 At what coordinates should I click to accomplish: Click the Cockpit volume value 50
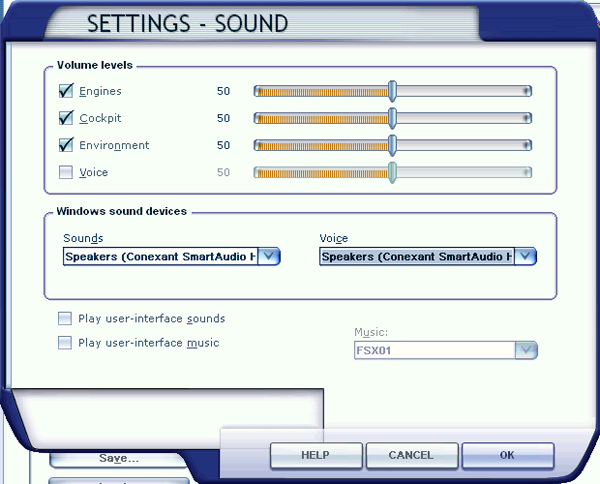(223, 118)
